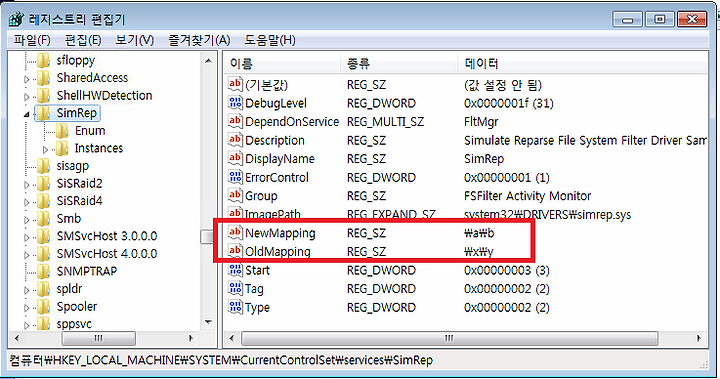Click the Smb folder icon
This screenshot has height=379, width=720.
[x=44, y=219]
